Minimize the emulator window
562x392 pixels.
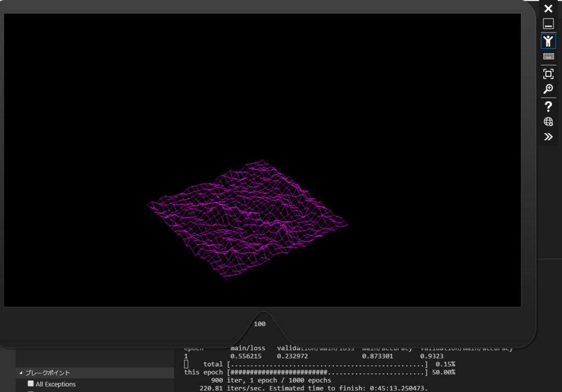click(548, 24)
